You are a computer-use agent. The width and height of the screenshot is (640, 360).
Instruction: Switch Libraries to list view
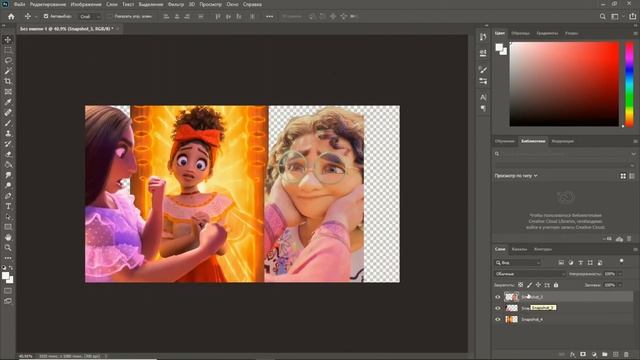tap(632, 176)
